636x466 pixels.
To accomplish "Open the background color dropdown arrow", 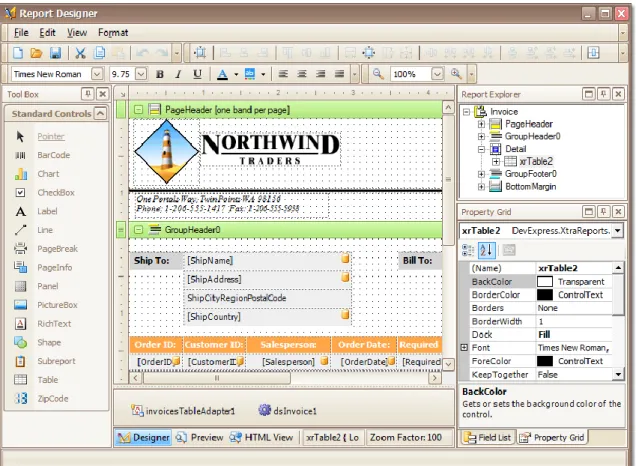I will (x=263, y=75).
